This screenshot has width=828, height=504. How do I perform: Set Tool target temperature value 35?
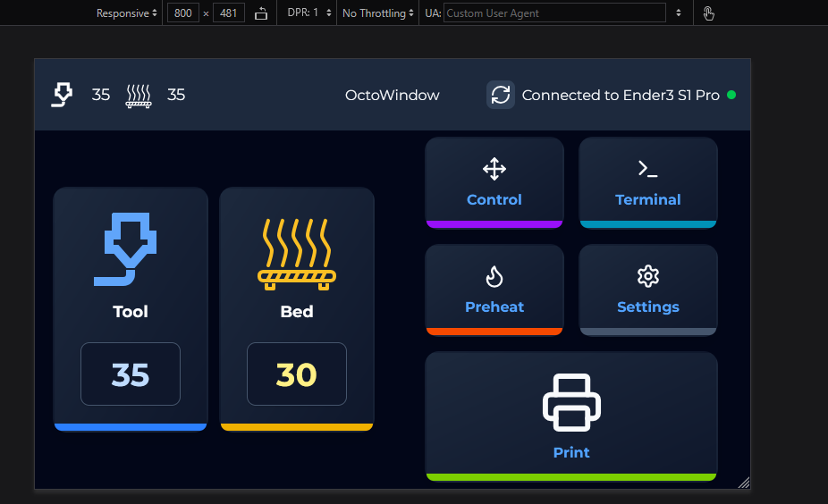[131, 374]
